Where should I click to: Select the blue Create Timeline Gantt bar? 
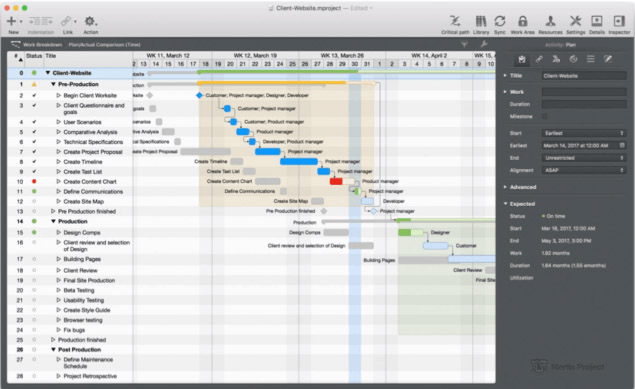tap(299, 162)
